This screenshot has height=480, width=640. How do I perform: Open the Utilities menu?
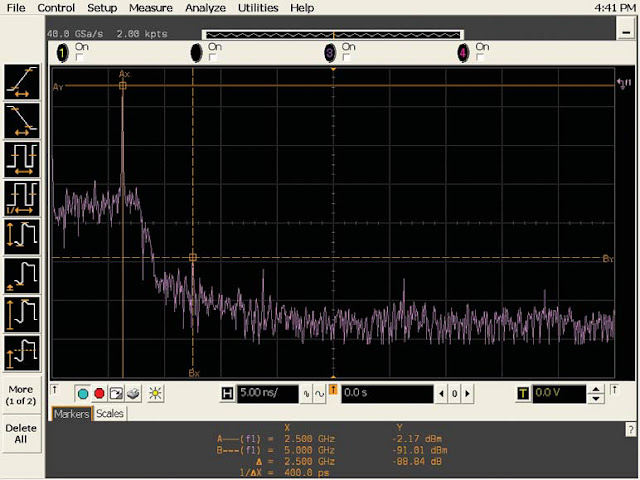coord(258,8)
